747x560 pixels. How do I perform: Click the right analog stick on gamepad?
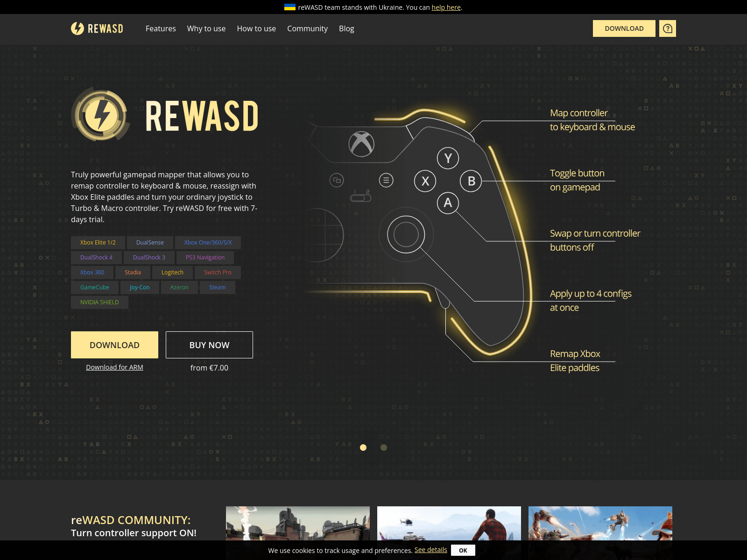click(x=406, y=234)
